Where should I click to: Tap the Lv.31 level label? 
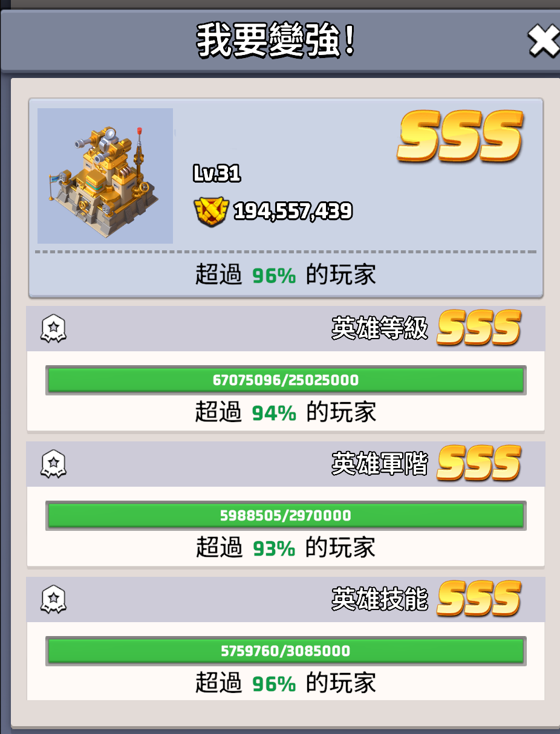[x=217, y=174]
